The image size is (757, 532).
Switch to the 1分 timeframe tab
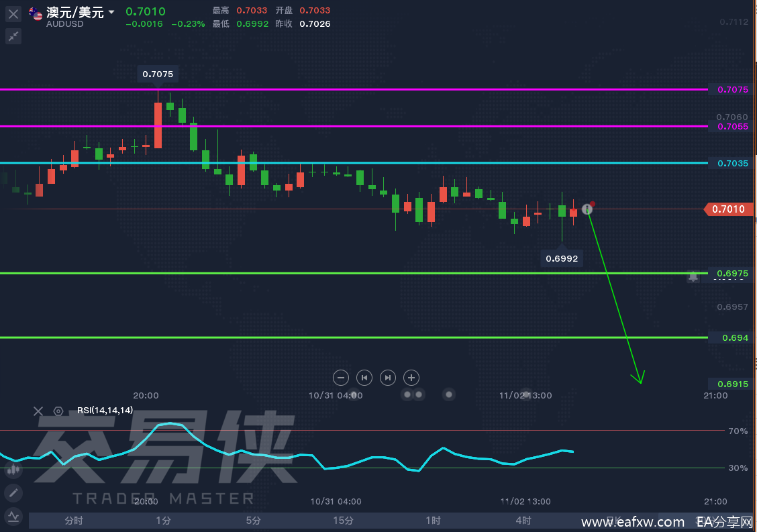(164, 521)
